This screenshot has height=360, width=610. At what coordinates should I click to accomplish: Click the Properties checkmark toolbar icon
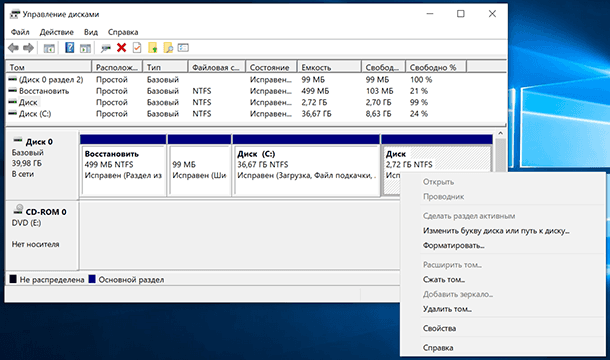[x=137, y=48]
